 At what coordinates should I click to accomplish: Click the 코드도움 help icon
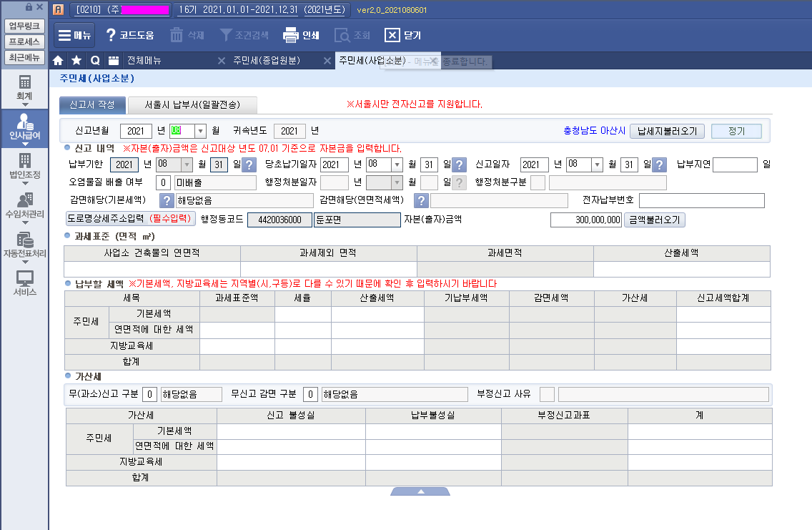pos(111,35)
